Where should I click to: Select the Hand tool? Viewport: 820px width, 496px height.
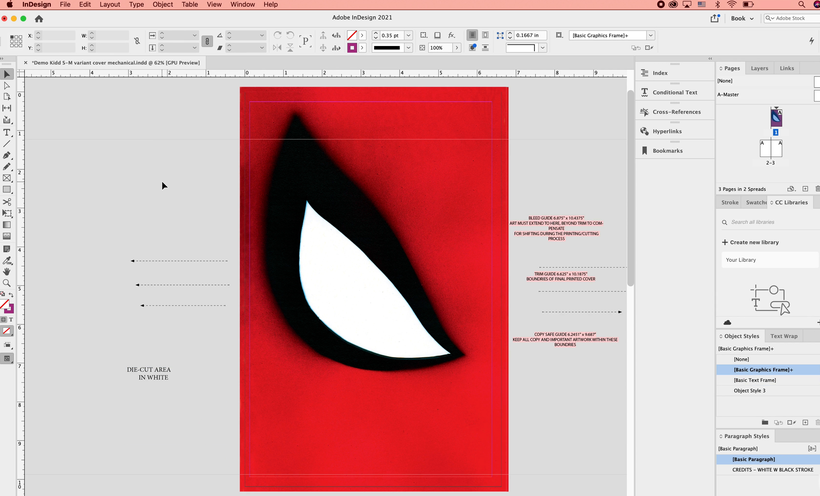click(x=7, y=272)
